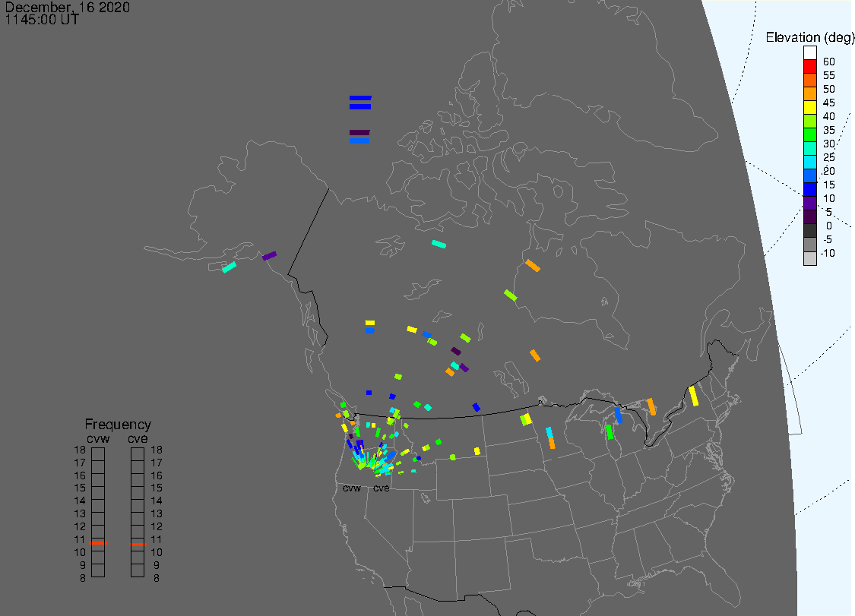
Task: Click the "35" label on the elevation scale
Action: 829,130
